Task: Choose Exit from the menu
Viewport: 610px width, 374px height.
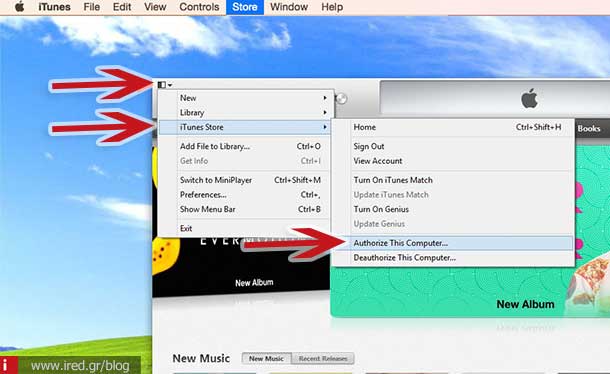Action: pos(245,228)
